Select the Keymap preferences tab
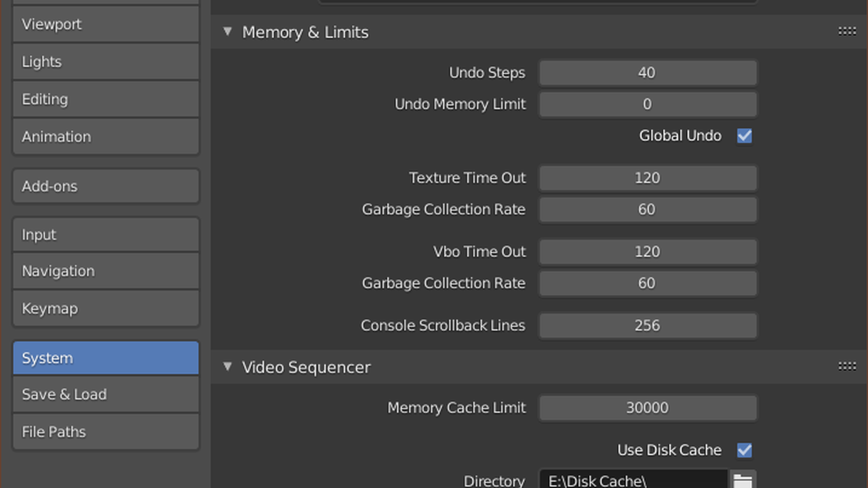This screenshot has width=868, height=488. [105, 308]
